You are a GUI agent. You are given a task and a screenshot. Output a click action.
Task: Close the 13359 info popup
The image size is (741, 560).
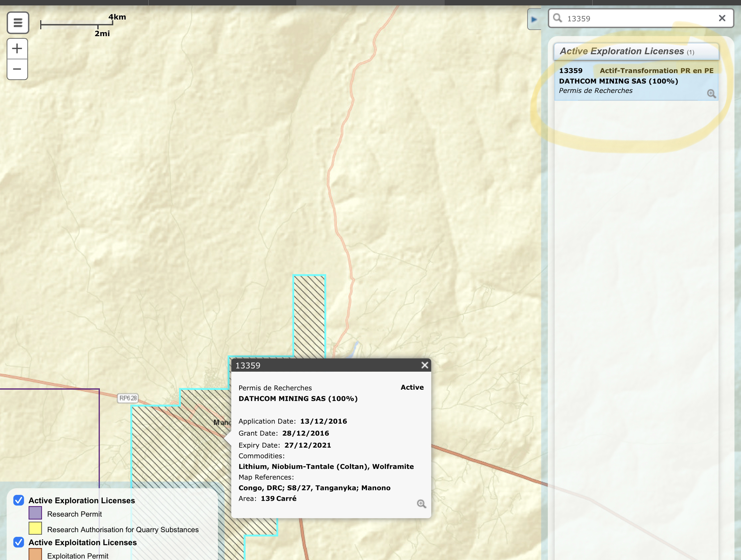(x=425, y=365)
